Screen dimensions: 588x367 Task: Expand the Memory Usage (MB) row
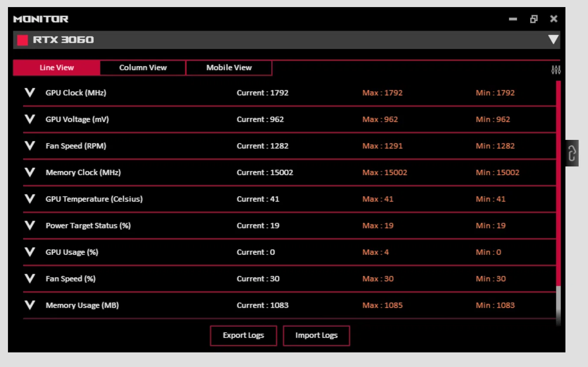coord(30,305)
